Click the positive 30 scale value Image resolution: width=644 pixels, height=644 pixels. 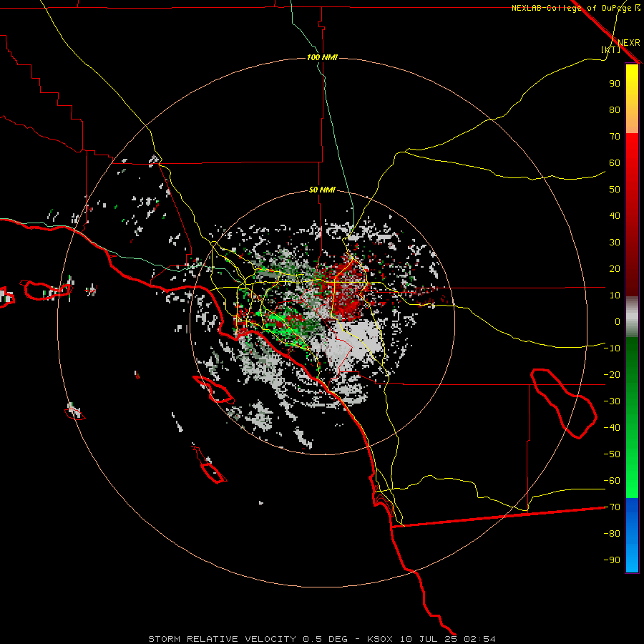click(x=615, y=243)
